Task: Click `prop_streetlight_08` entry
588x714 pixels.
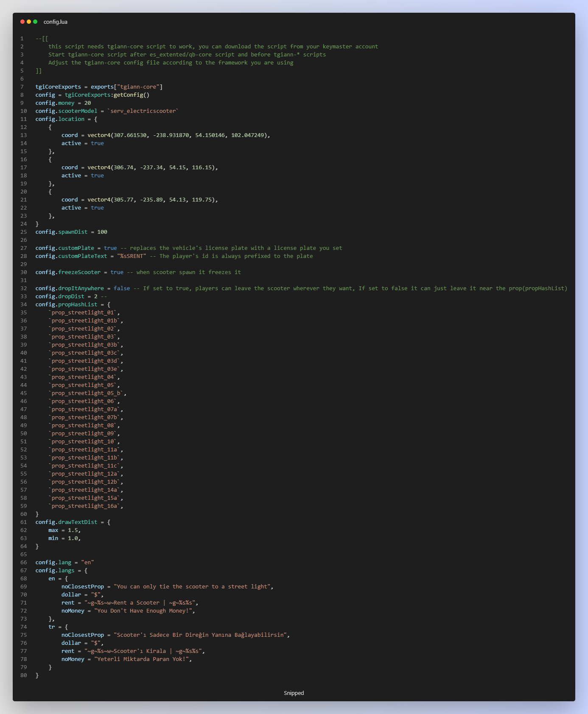Action: tap(84, 426)
